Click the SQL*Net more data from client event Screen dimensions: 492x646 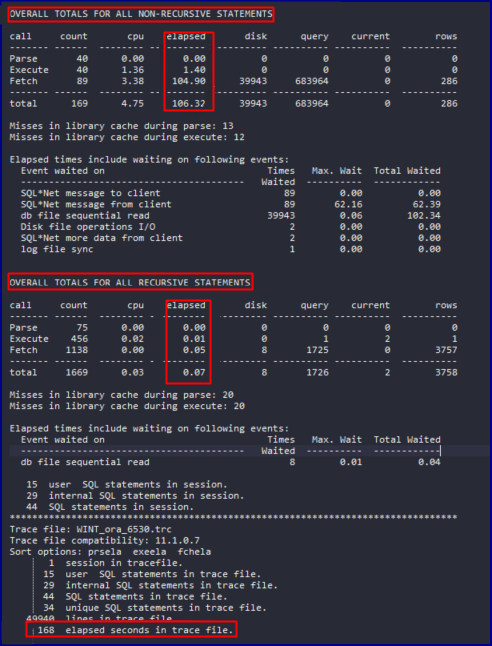[102, 238]
